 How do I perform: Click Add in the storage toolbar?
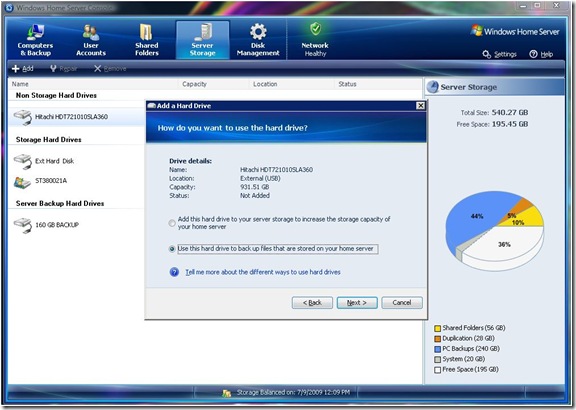(x=23, y=68)
